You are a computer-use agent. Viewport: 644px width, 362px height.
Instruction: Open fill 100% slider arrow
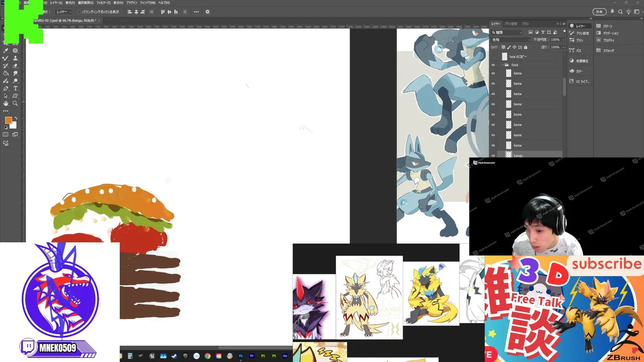[x=563, y=47]
